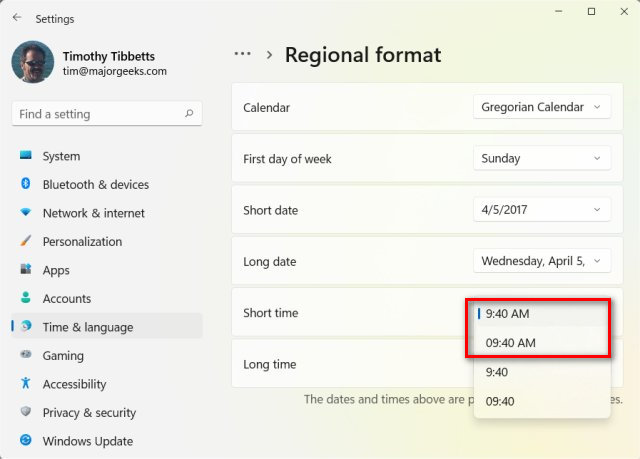
Task: Choose the 9:40 short time option
Action: coord(497,372)
